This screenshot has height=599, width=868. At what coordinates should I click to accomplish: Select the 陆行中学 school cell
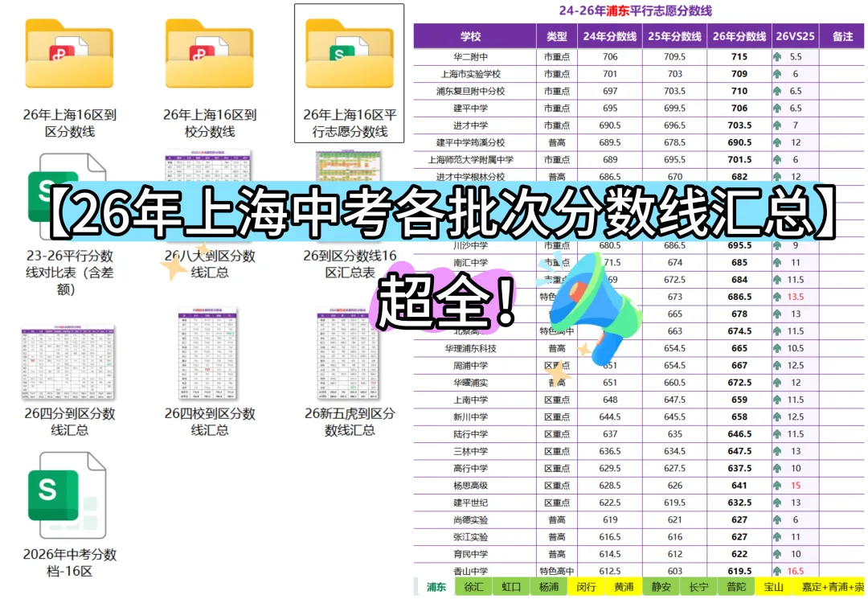click(474, 434)
